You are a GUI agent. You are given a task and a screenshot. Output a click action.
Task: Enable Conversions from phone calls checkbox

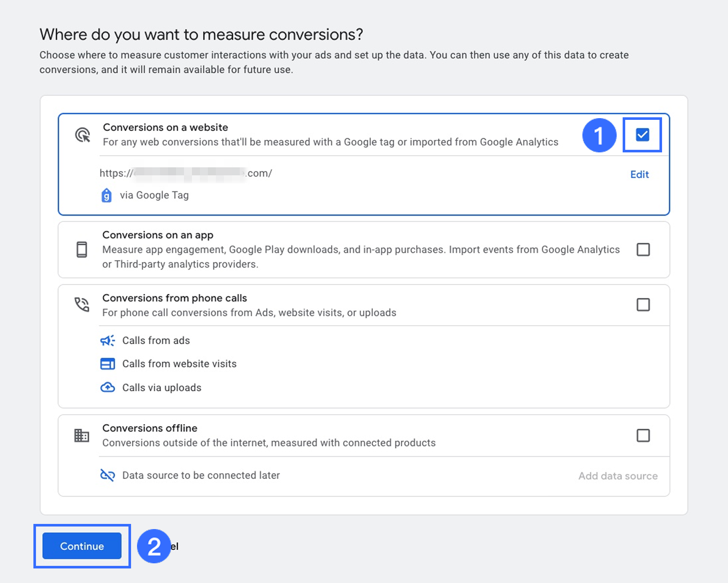pyautogui.click(x=643, y=305)
